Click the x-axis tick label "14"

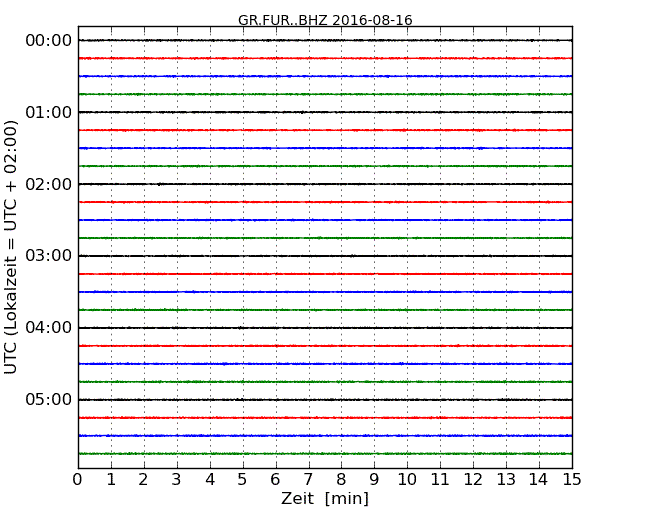(539, 480)
